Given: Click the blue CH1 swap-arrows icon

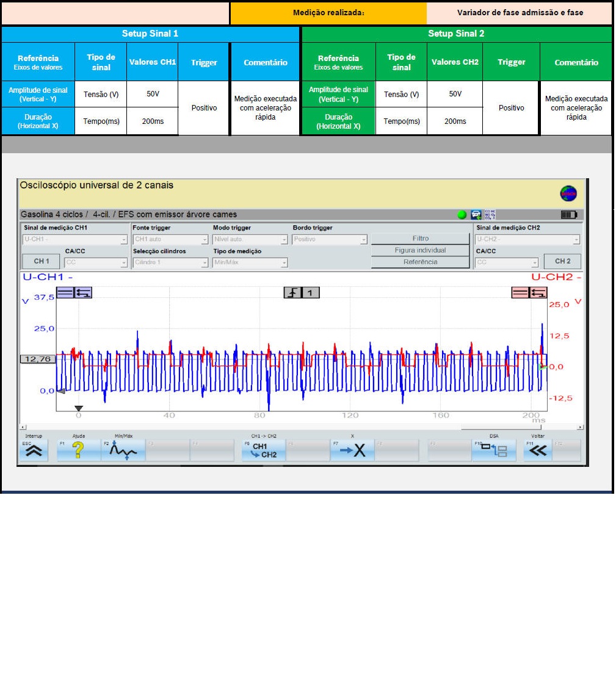Looking at the screenshot, I should [83, 293].
